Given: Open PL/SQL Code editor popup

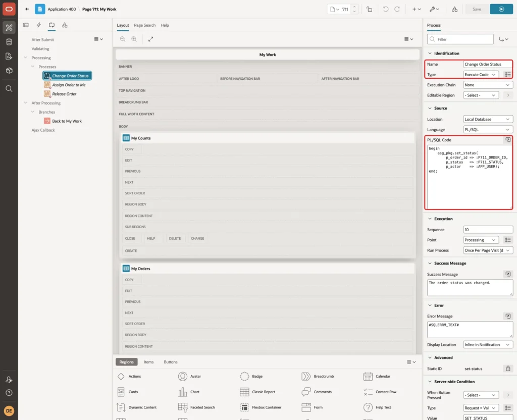Looking at the screenshot, I should pyautogui.click(x=508, y=140).
